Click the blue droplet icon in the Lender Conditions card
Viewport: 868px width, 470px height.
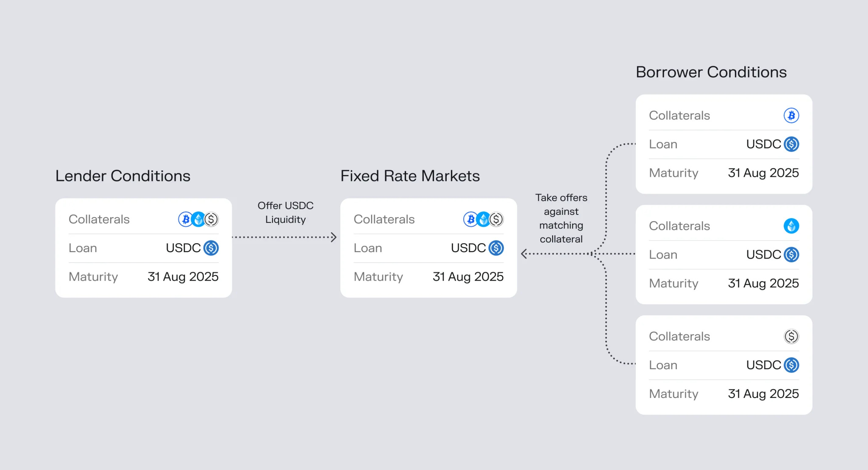(x=198, y=220)
